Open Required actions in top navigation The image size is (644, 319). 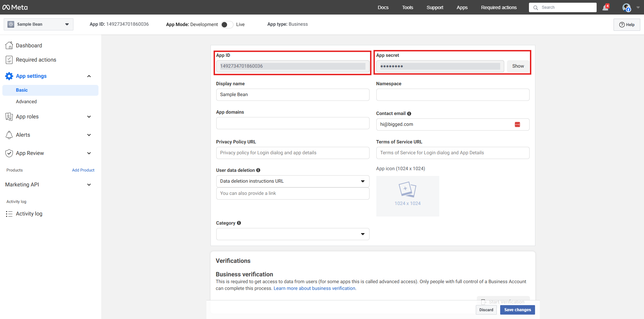[499, 7]
